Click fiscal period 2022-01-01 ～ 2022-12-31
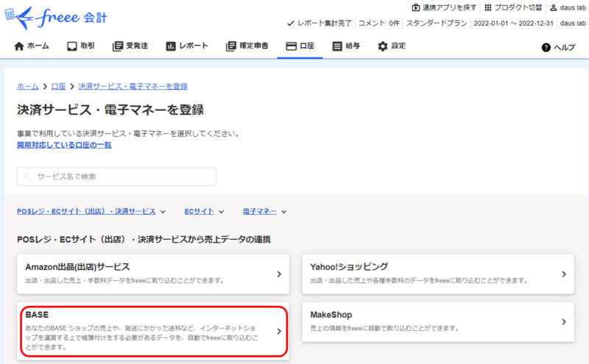589x364 pixels. pyautogui.click(x=513, y=24)
